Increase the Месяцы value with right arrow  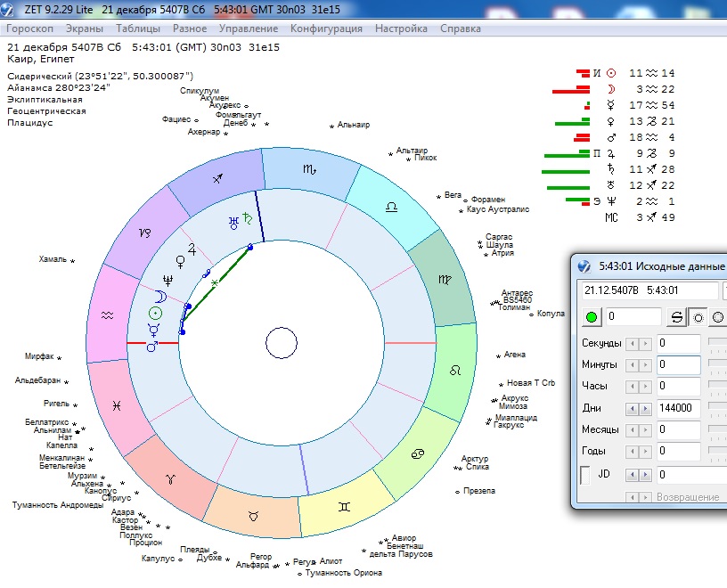pyautogui.click(x=645, y=430)
